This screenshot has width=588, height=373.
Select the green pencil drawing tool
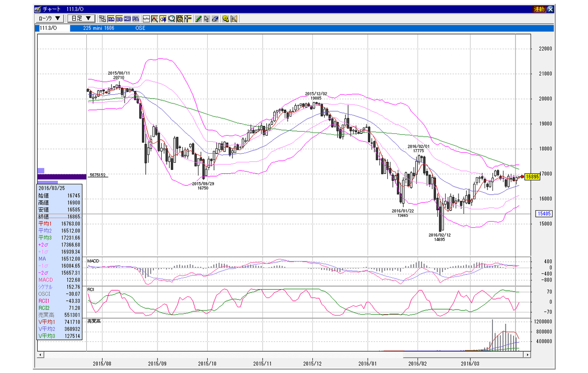click(198, 19)
